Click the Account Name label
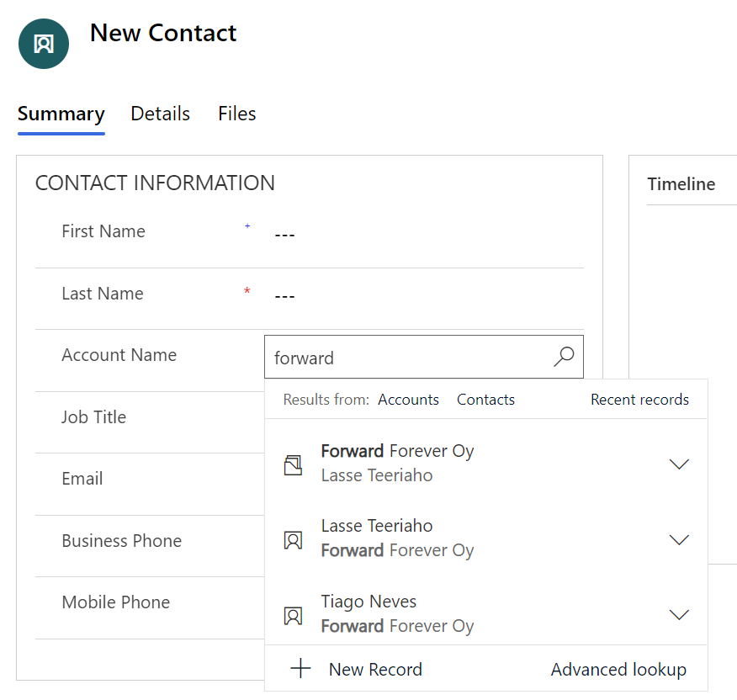737x700 pixels. (x=119, y=355)
